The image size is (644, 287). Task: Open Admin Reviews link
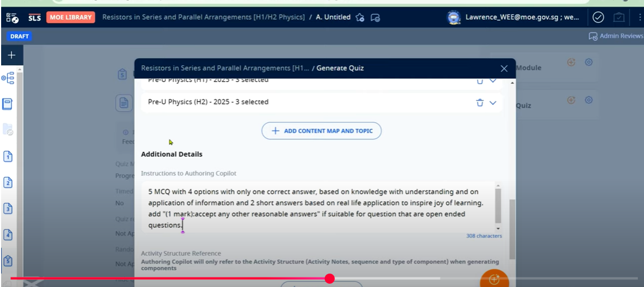click(x=616, y=36)
